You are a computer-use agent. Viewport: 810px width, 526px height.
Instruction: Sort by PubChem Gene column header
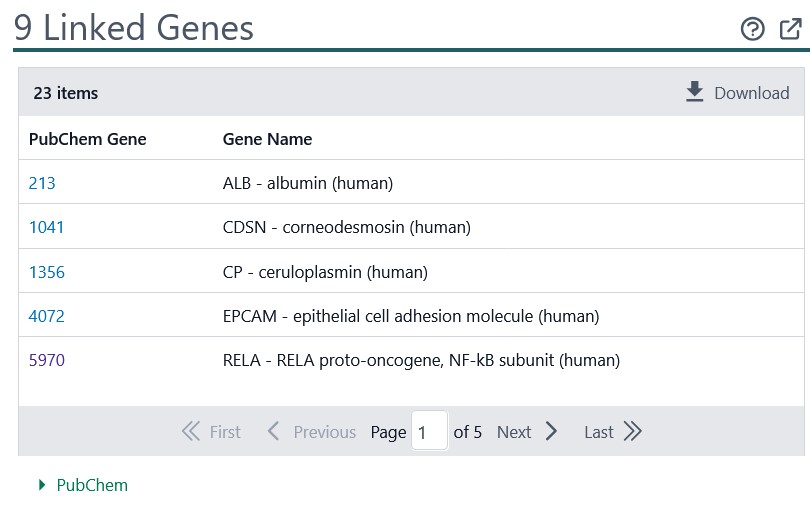pos(87,139)
